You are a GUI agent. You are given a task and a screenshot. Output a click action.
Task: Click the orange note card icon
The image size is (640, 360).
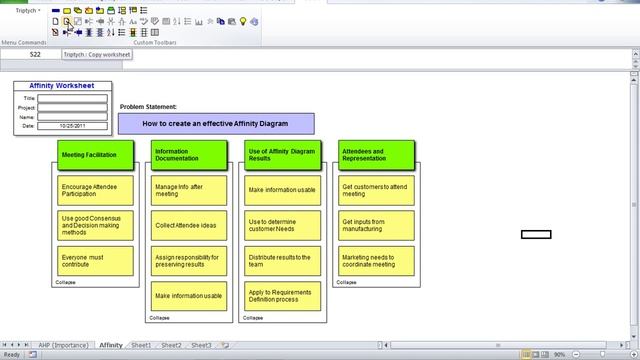[x=89, y=11]
